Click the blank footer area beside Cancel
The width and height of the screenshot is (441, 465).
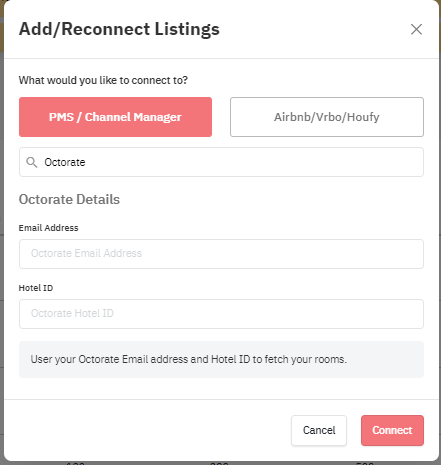click(x=147, y=430)
